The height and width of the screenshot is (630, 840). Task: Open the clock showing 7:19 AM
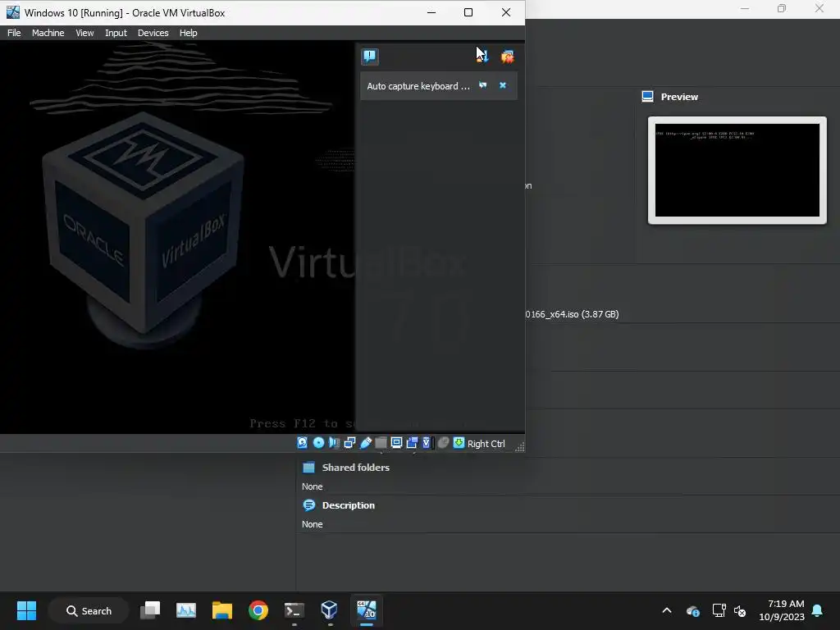tap(782, 610)
